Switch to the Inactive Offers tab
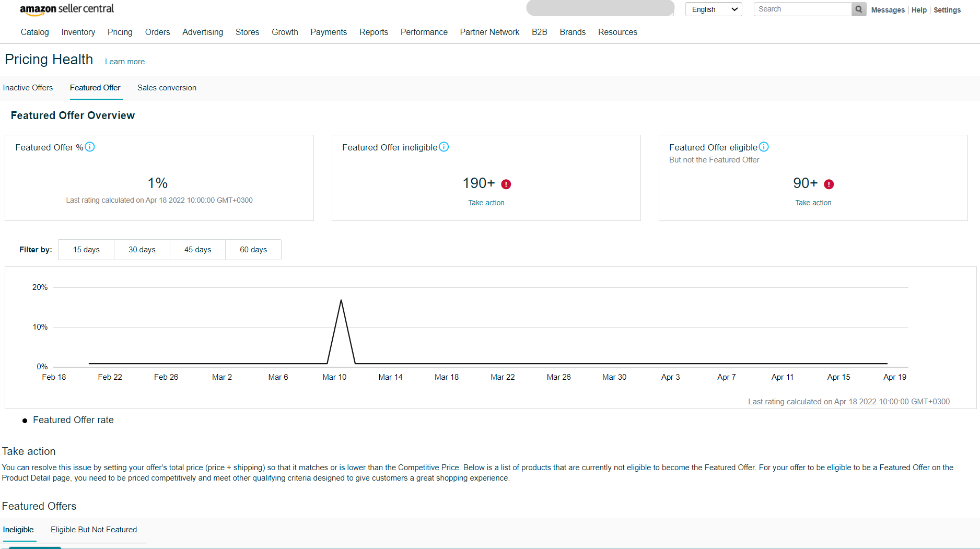Viewport: 980px width, 549px height. click(x=28, y=88)
